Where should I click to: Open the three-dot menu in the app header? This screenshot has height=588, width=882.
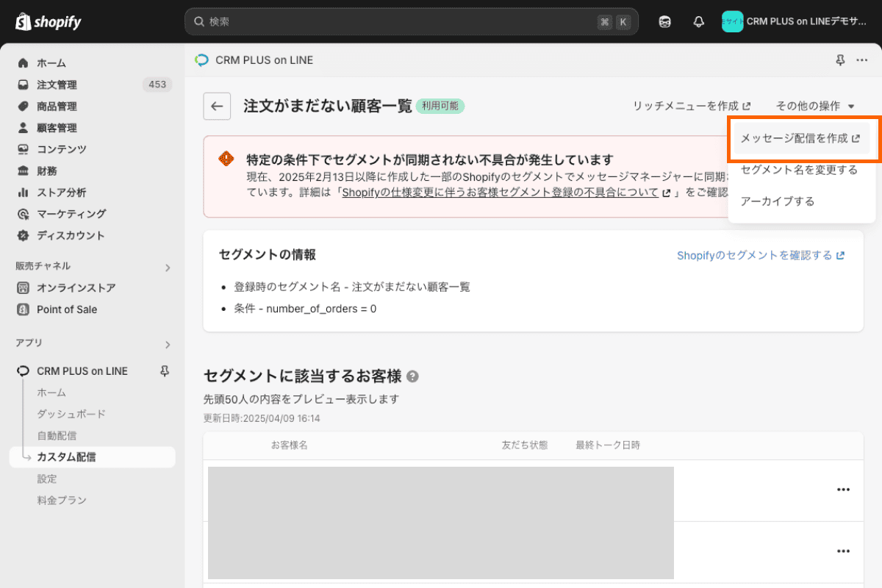click(863, 60)
